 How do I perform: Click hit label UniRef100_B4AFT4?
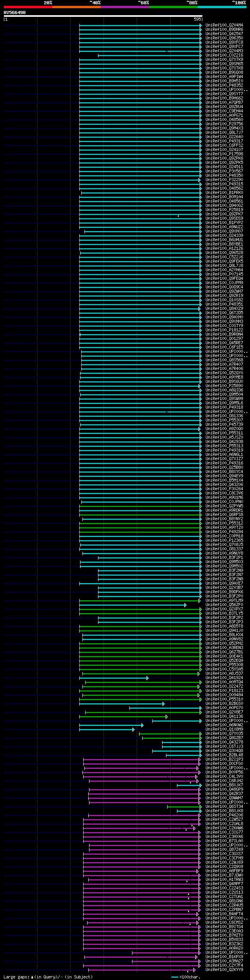pyautogui.click(x=224, y=914)
